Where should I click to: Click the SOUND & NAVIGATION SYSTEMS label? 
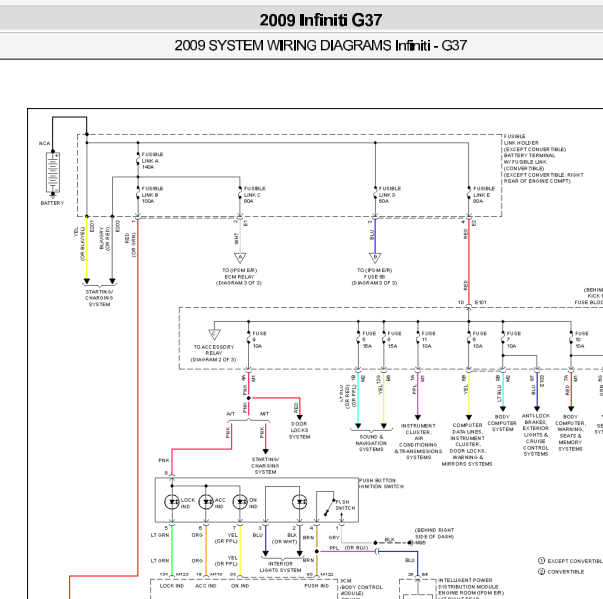point(371,443)
